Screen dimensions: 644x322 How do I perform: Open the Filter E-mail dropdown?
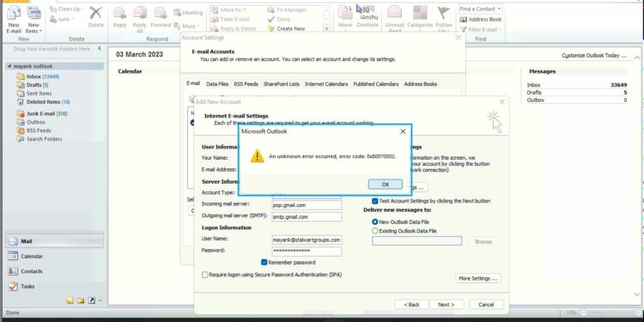481,29
